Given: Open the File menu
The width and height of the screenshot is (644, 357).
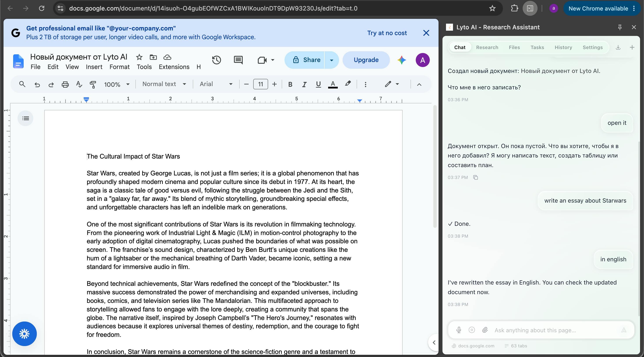Looking at the screenshot, I should coord(35,67).
